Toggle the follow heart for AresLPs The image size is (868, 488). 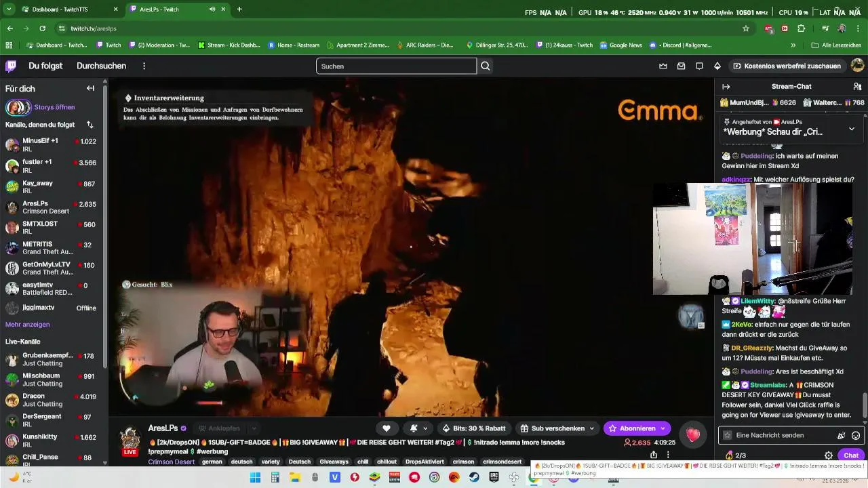click(387, 428)
